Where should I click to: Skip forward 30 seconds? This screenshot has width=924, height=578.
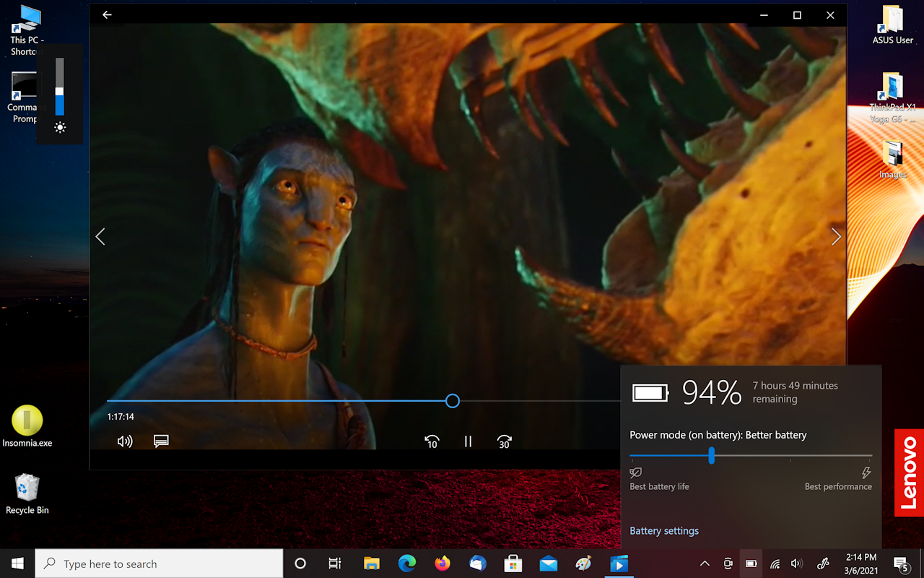click(504, 441)
